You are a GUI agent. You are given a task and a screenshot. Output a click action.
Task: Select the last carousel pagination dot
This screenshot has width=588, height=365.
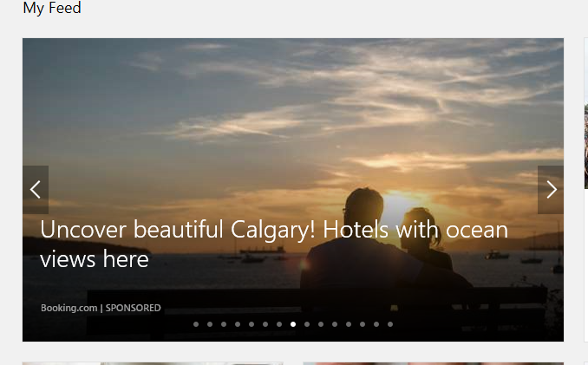pyautogui.click(x=390, y=324)
